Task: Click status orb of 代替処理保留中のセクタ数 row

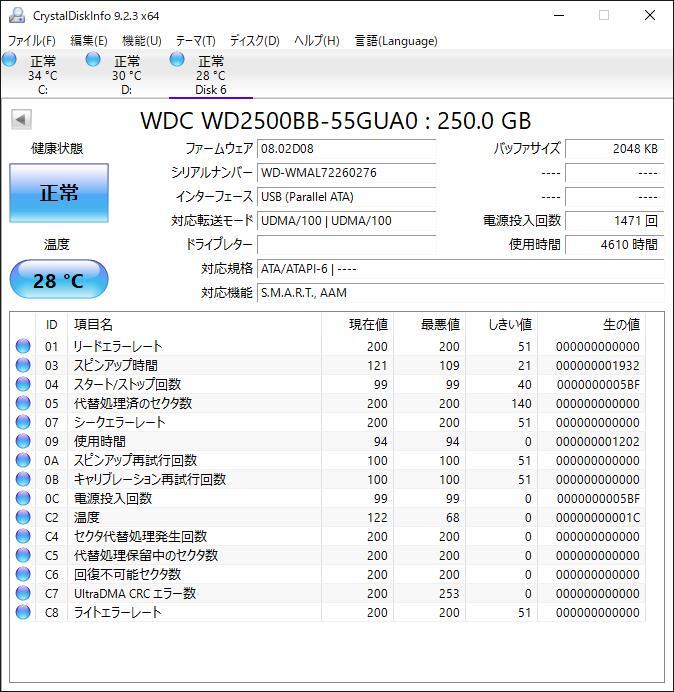Action: 23,555
